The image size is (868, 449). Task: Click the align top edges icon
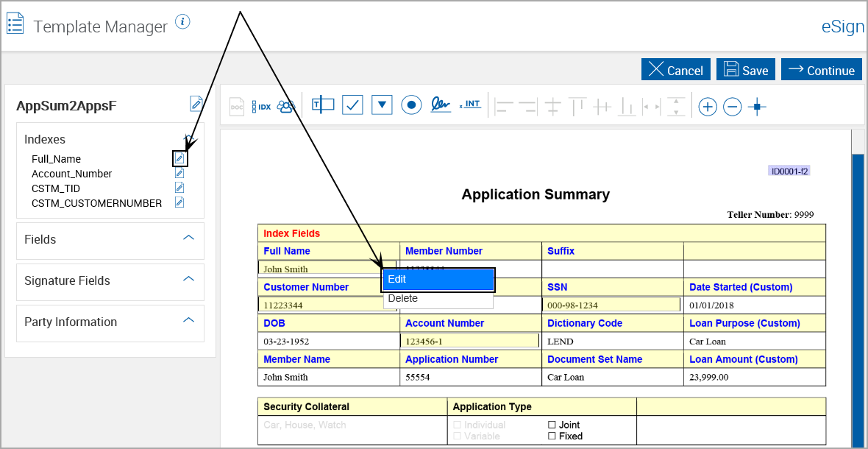coord(577,106)
